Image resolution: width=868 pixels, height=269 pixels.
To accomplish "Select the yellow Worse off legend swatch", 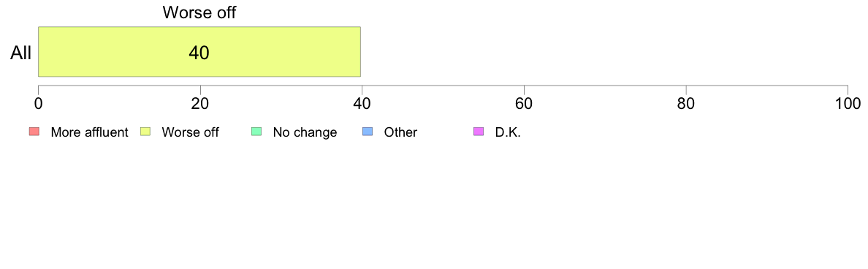I will click(x=145, y=132).
